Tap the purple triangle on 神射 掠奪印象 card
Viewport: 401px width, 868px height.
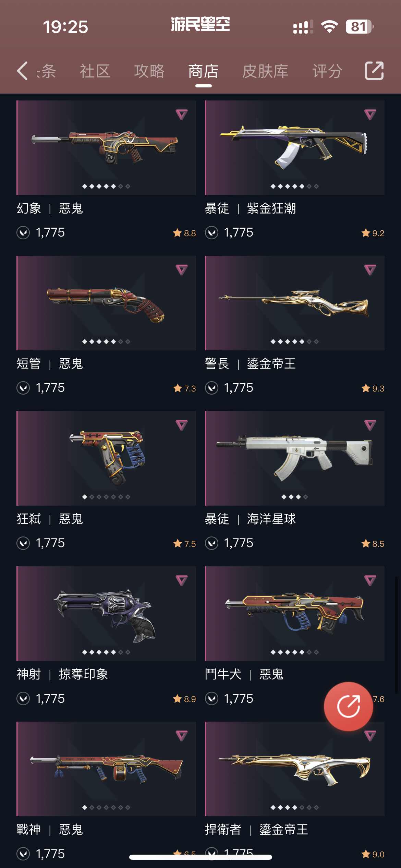click(181, 580)
